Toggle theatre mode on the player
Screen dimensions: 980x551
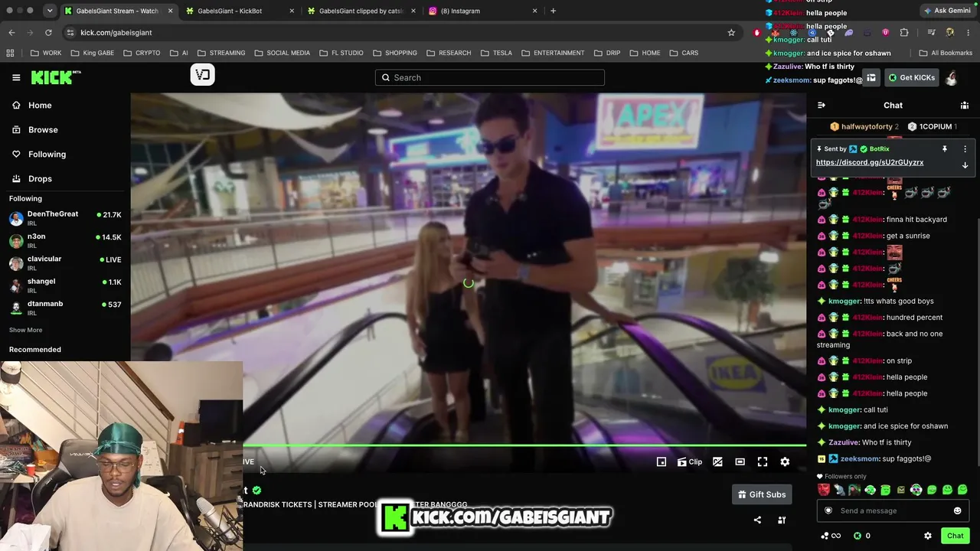(x=740, y=461)
